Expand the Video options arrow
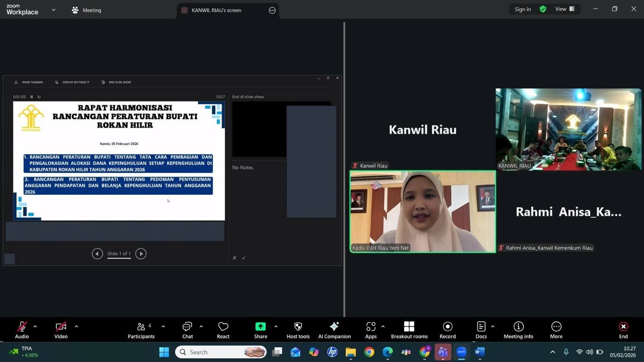This screenshot has width=644, height=362. (x=76, y=327)
